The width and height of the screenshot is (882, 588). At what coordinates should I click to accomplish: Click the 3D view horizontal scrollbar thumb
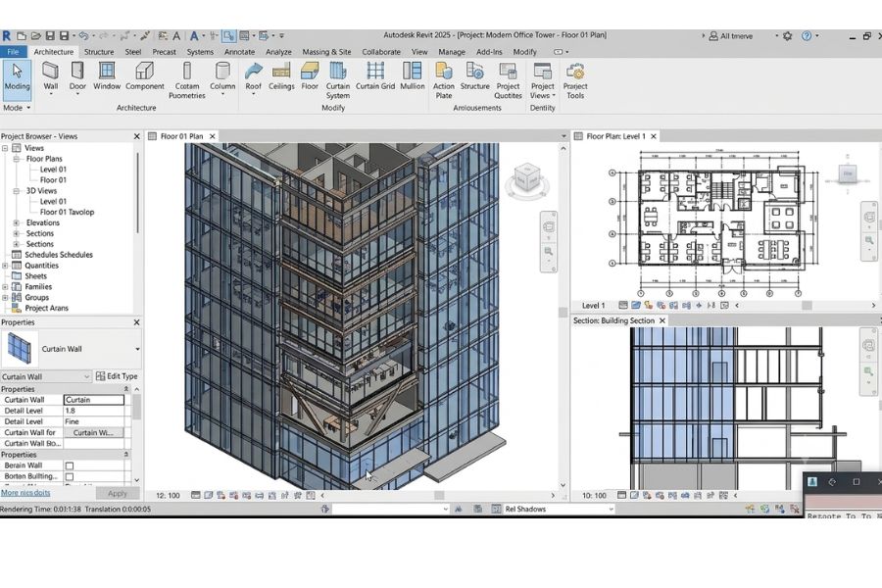coord(439,496)
